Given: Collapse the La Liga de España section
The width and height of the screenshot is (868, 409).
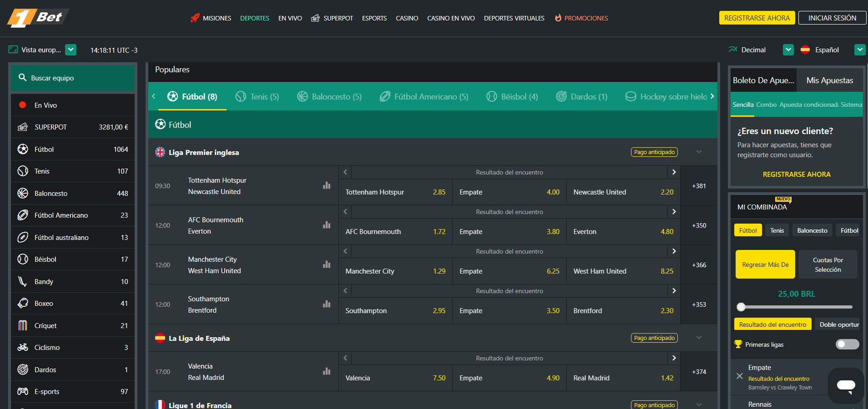Looking at the screenshot, I should point(699,338).
